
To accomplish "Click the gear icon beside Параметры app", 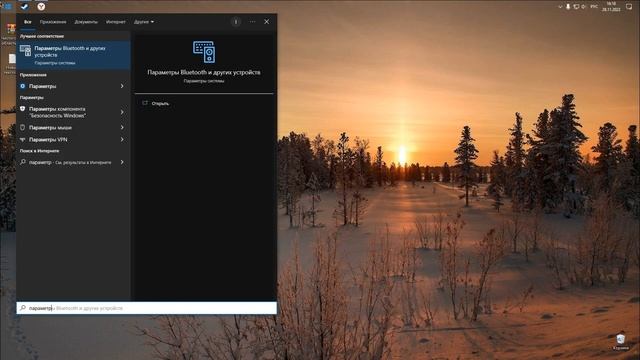I will pyautogui.click(x=23, y=86).
